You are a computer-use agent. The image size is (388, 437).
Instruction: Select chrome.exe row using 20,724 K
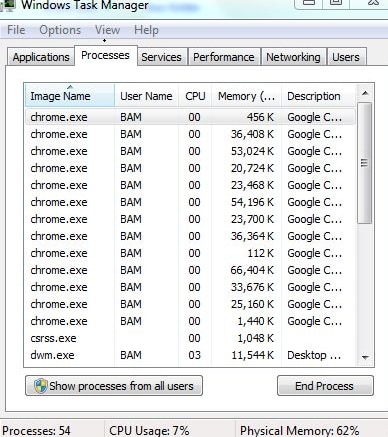pos(190,168)
